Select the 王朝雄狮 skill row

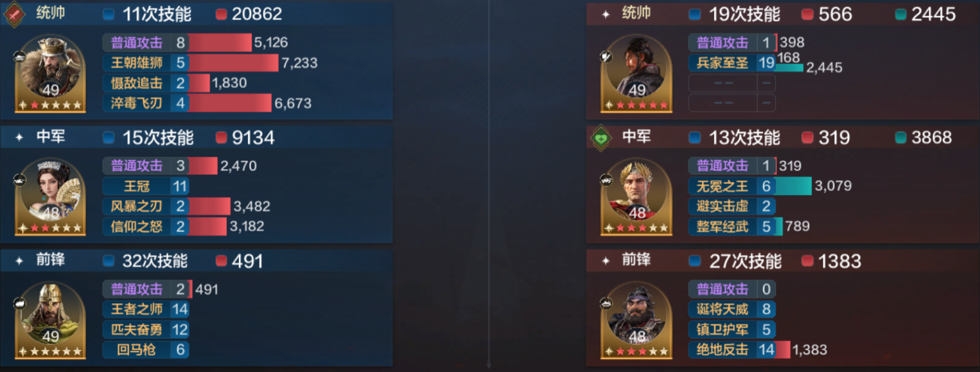210,63
